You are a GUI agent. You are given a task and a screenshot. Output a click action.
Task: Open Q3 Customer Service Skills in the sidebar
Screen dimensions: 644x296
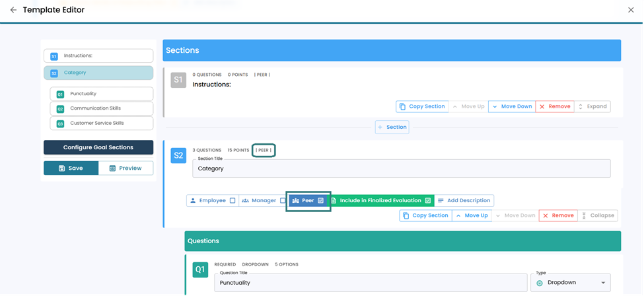pos(102,124)
